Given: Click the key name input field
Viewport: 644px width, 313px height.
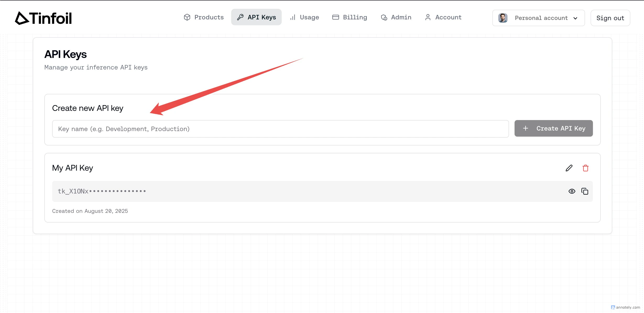Looking at the screenshot, I should tap(280, 129).
